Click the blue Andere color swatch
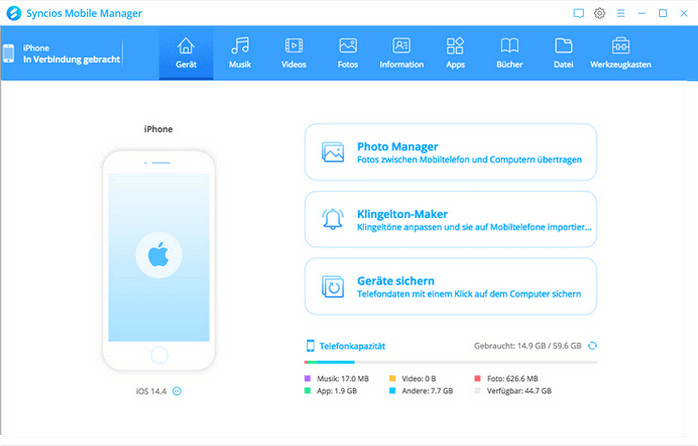This screenshot has width=698, height=446. coord(392,391)
